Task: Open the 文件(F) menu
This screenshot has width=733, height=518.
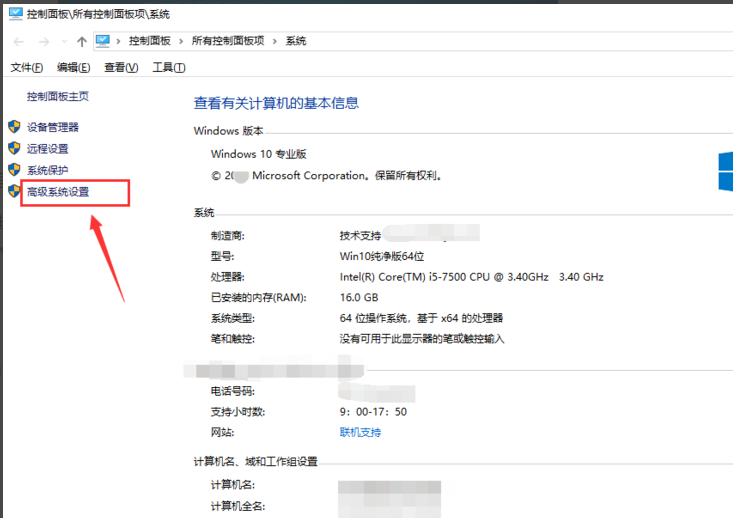Action: [x=27, y=68]
